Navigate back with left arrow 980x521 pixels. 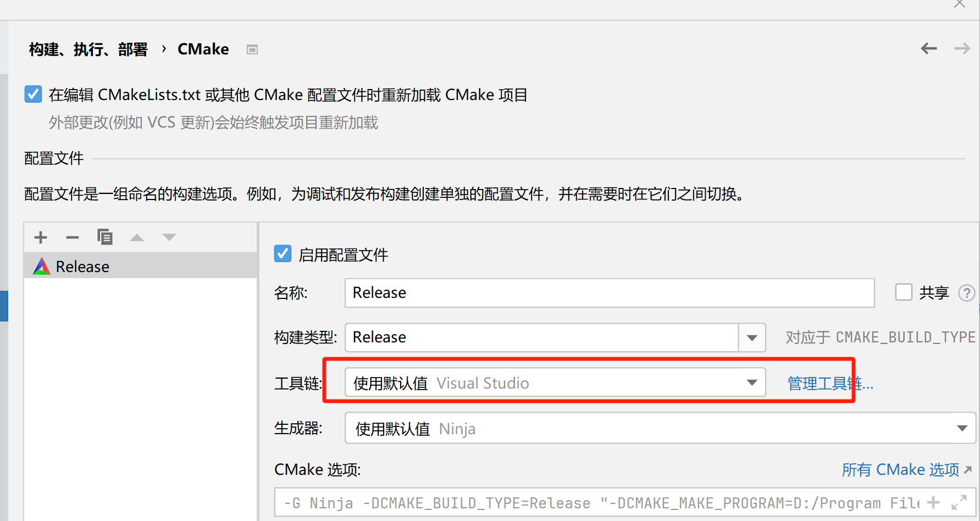coord(929,48)
